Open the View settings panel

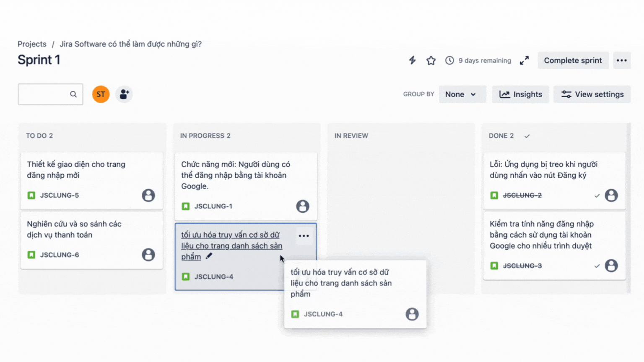coord(592,94)
